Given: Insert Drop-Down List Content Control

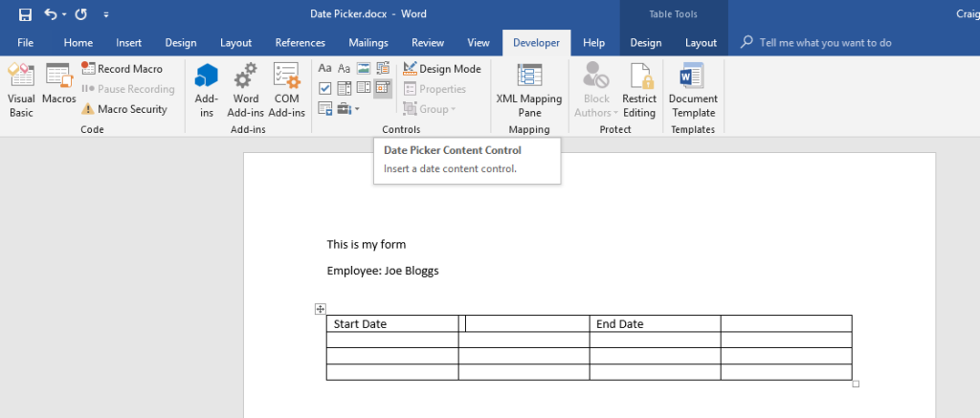Looking at the screenshot, I should 363,89.
